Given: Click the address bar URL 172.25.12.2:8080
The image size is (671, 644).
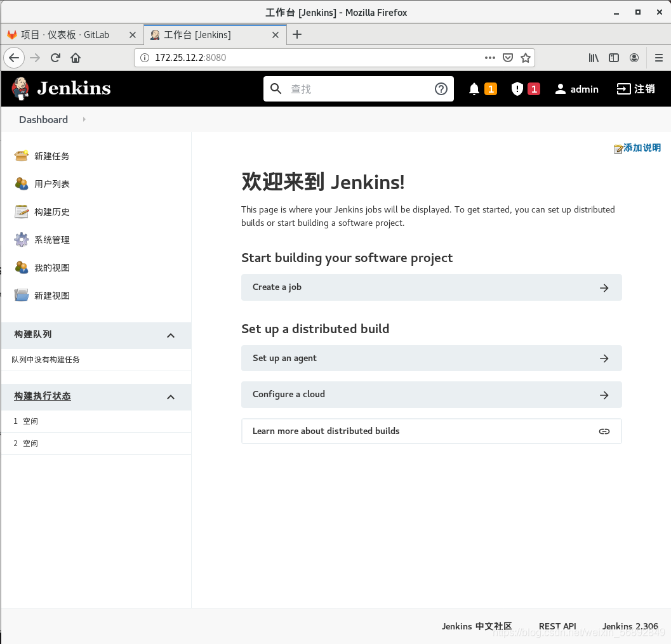Looking at the screenshot, I should (190, 58).
